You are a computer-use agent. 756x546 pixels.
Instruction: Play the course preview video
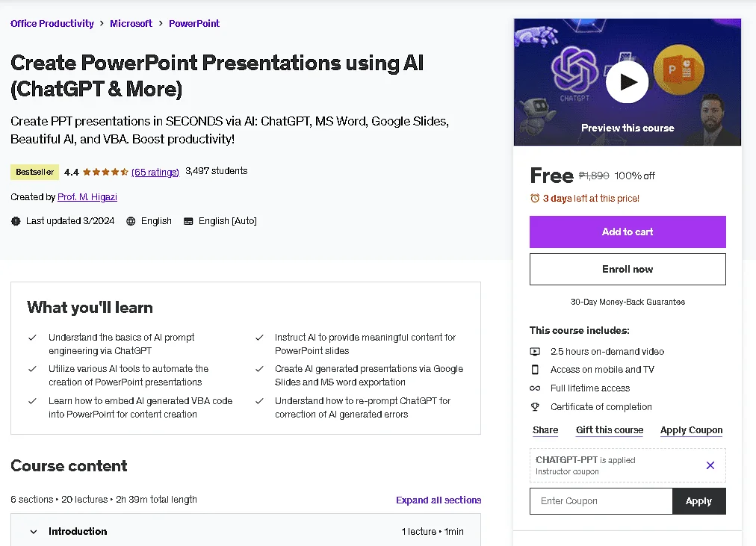point(627,81)
